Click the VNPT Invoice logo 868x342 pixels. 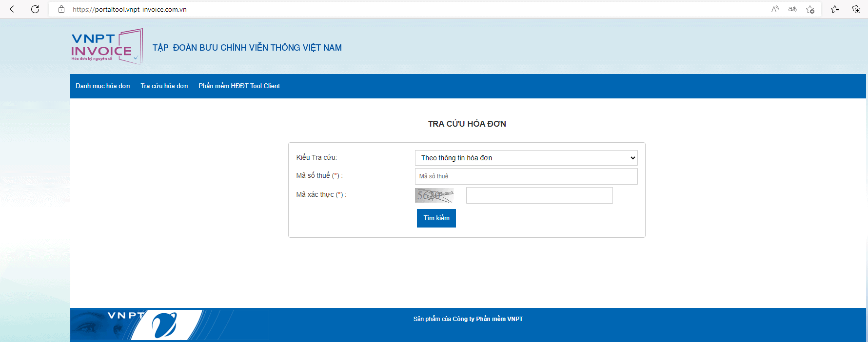[107, 46]
